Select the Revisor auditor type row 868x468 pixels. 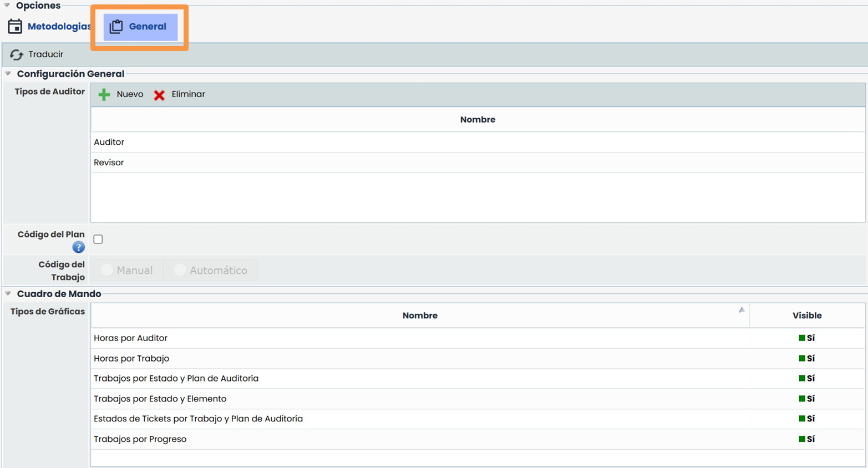[x=109, y=162]
